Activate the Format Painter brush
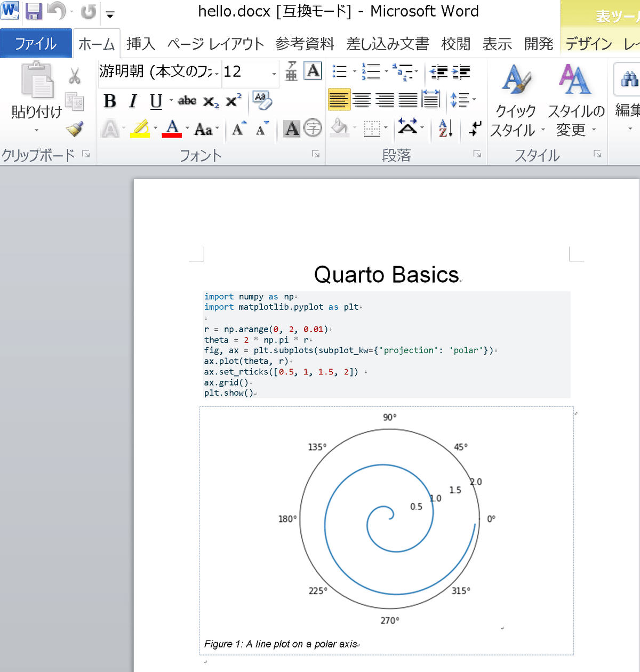This screenshot has height=672, width=640. (75, 130)
